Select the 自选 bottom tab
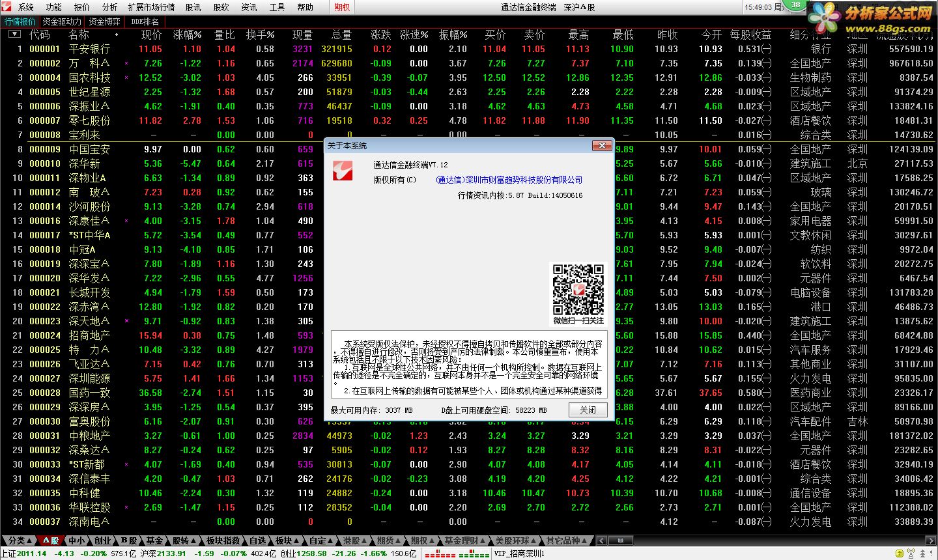The image size is (938, 560). (x=258, y=540)
